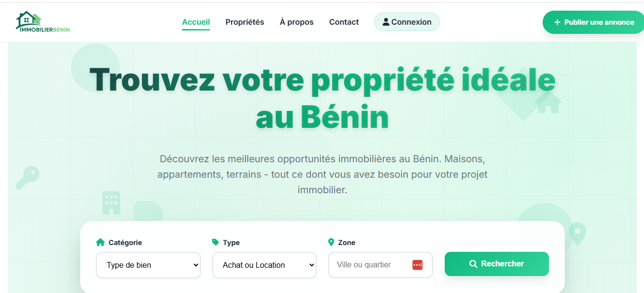Viewport: 644px width, 293px height.
Task: Open the Contact page link
Action: coord(344,22)
